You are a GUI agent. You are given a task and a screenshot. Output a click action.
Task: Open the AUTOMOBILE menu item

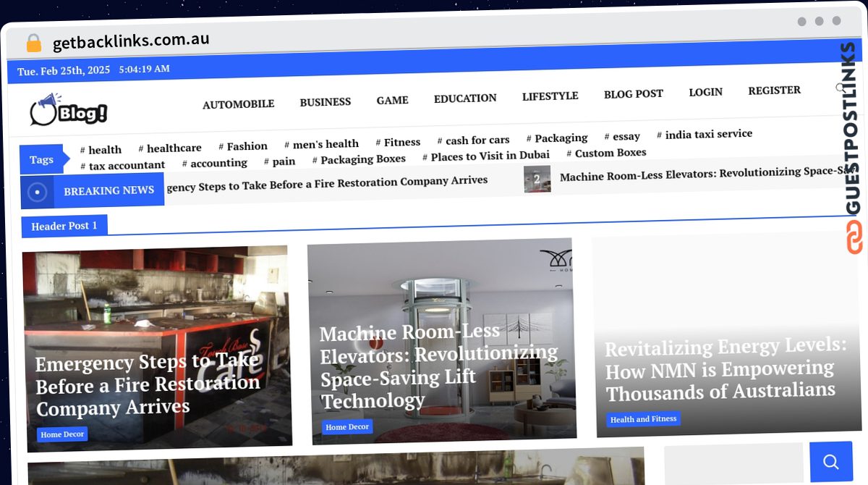pyautogui.click(x=238, y=104)
